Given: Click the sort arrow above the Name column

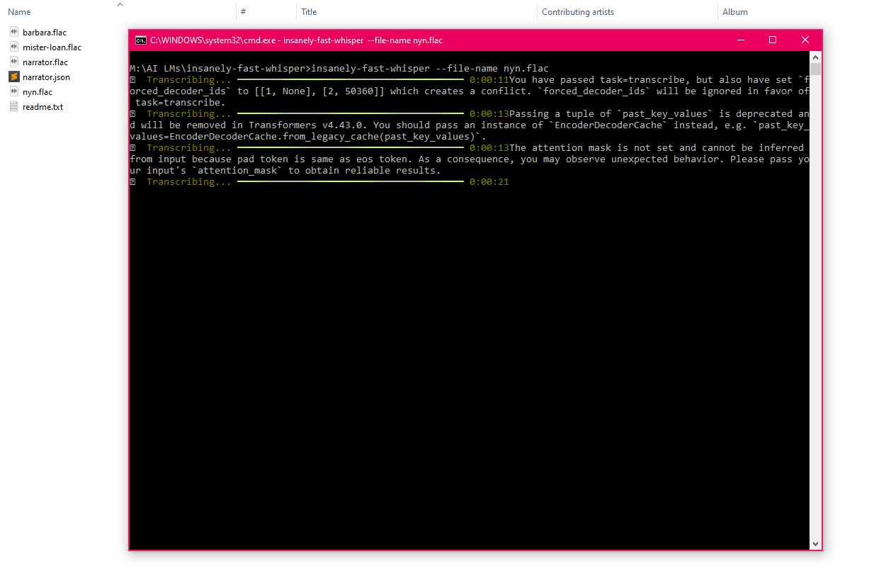Looking at the screenshot, I should coord(120,4).
